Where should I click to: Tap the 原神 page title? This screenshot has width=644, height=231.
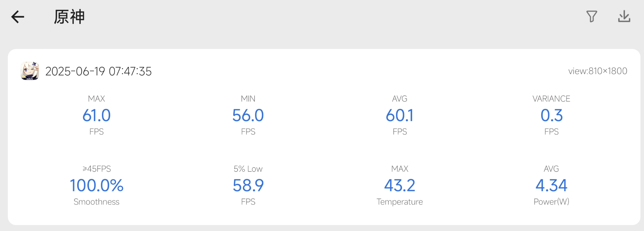(69, 17)
